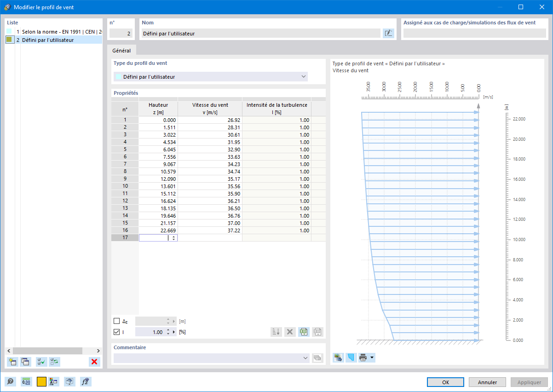Click the diagram view settings icon below the graph
The image size is (553, 392).
(338, 357)
